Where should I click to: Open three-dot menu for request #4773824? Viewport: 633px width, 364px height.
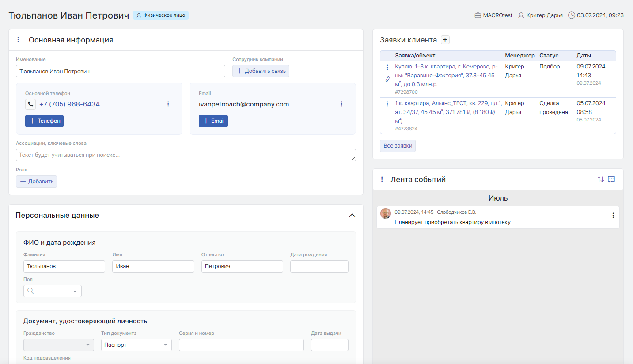click(x=387, y=104)
